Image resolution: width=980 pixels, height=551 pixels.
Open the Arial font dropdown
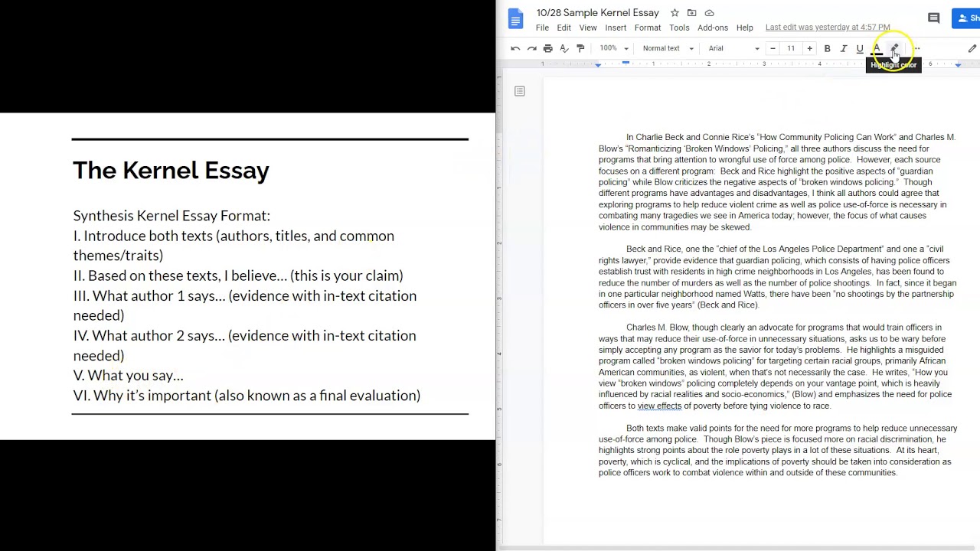[733, 48]
